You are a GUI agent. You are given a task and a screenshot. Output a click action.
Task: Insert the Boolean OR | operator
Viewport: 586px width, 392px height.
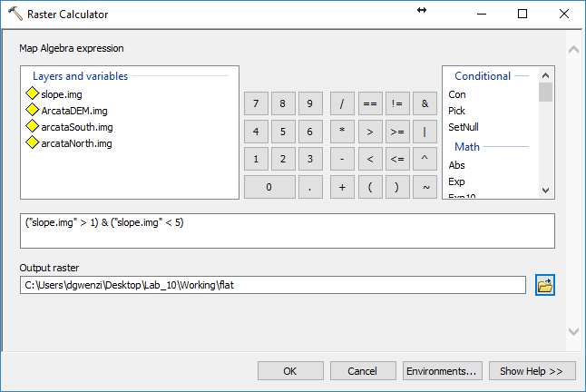425,132
